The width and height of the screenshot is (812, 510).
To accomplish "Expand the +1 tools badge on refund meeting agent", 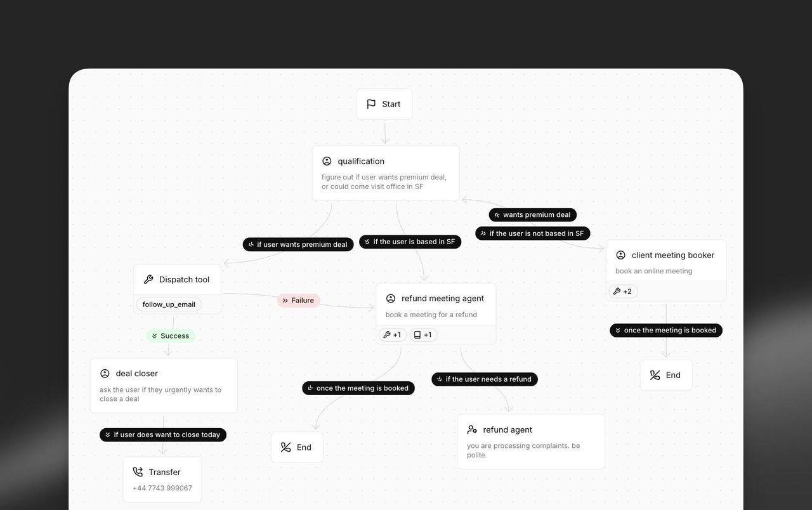I will tap(392, 334).
